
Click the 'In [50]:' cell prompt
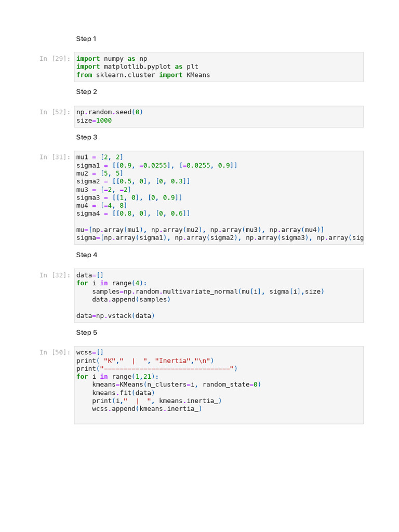click(x=55, y=353)
